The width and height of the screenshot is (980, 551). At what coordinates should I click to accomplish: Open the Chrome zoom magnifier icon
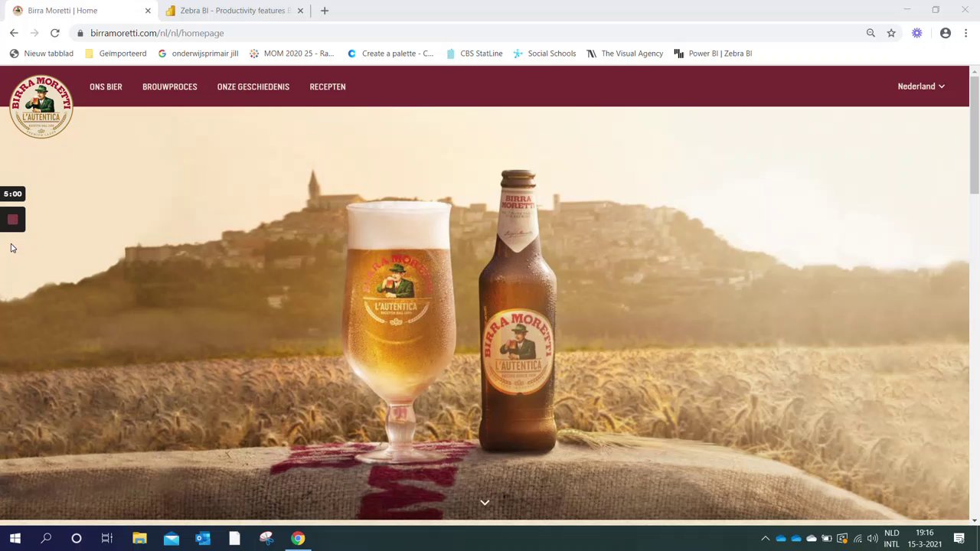(871, 33)
